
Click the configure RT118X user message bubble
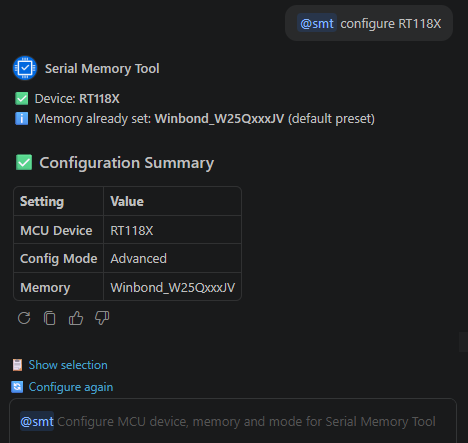click(369, 23)
